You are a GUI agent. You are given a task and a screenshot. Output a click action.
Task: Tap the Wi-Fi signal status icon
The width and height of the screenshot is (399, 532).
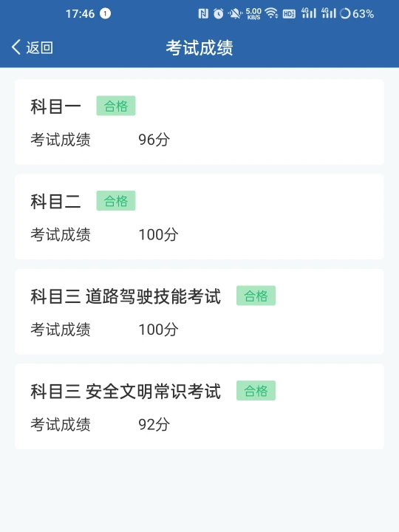tap(271, 13)
